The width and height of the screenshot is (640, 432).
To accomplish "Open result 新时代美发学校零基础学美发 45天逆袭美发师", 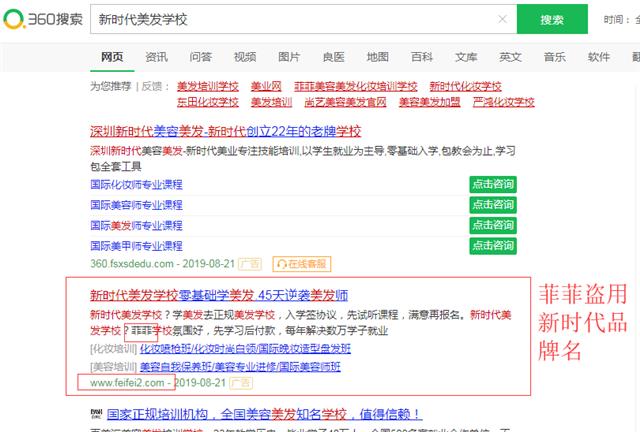I will coord(219,295).
